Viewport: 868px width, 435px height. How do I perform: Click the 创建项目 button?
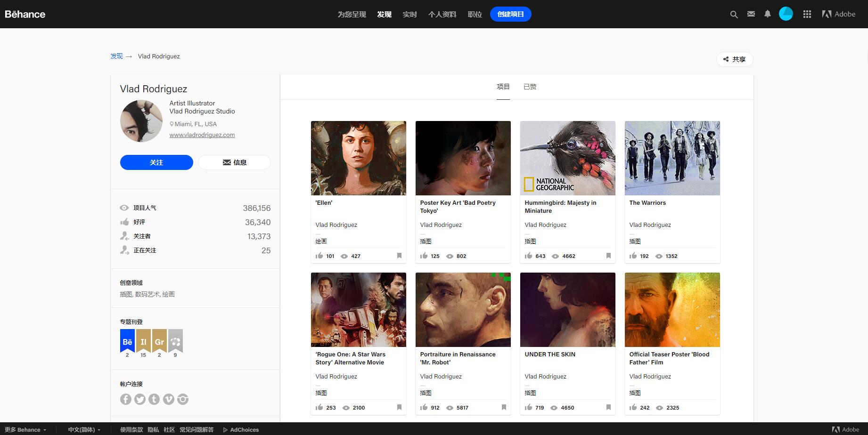tap(511, 14)
